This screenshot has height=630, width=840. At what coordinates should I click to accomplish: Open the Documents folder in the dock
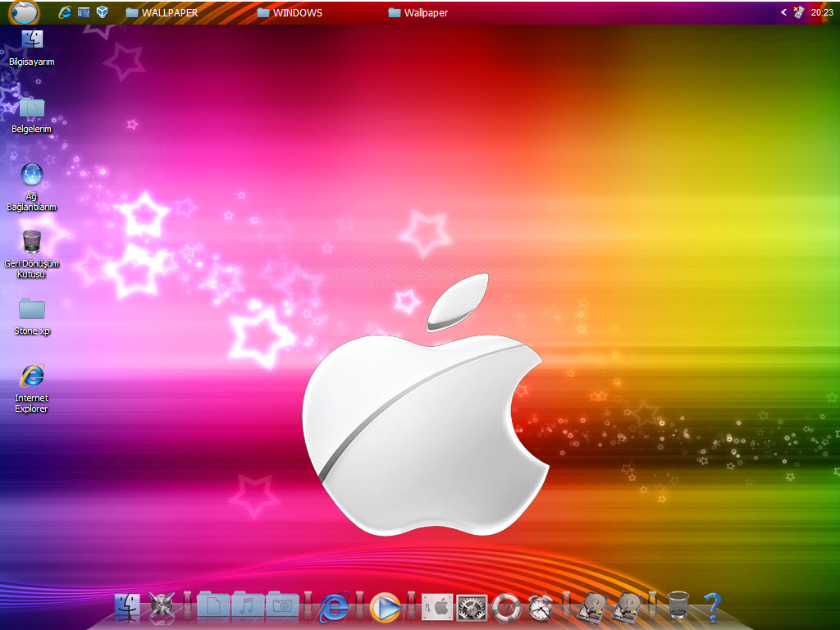pos(213,605)
